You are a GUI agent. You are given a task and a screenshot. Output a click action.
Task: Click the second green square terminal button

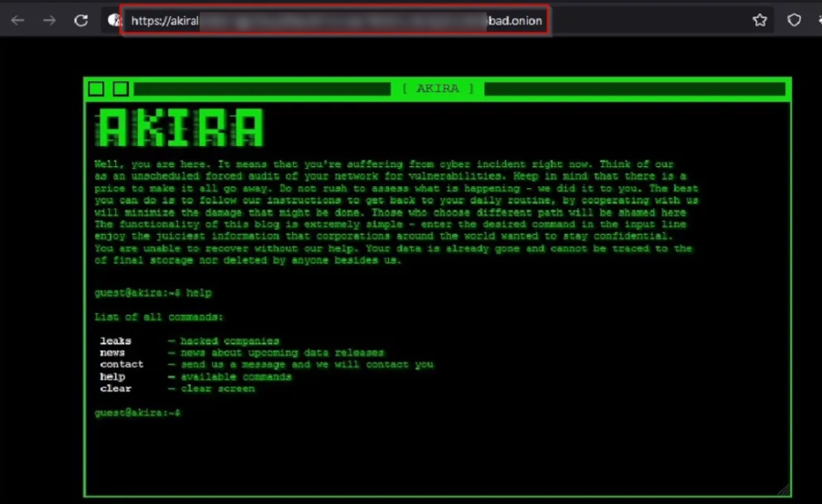[121, 89]
